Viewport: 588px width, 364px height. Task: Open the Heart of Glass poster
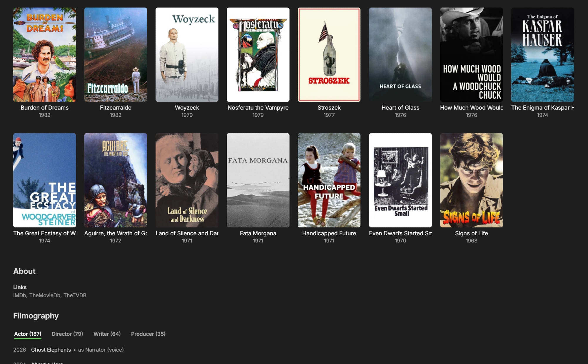pyautogui.click(x=400, y=55)
